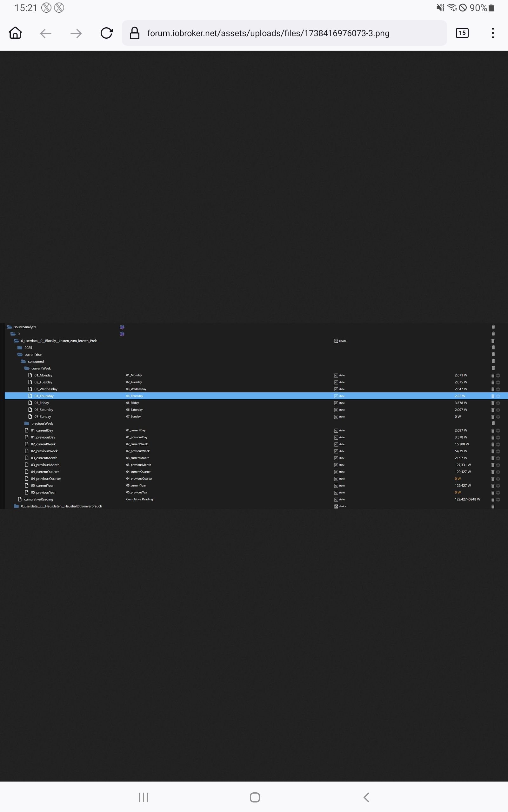Select the 06_Saturday entry in the tree column
The width and height of the screenshot is (508, 812).
tap(44, 410)
